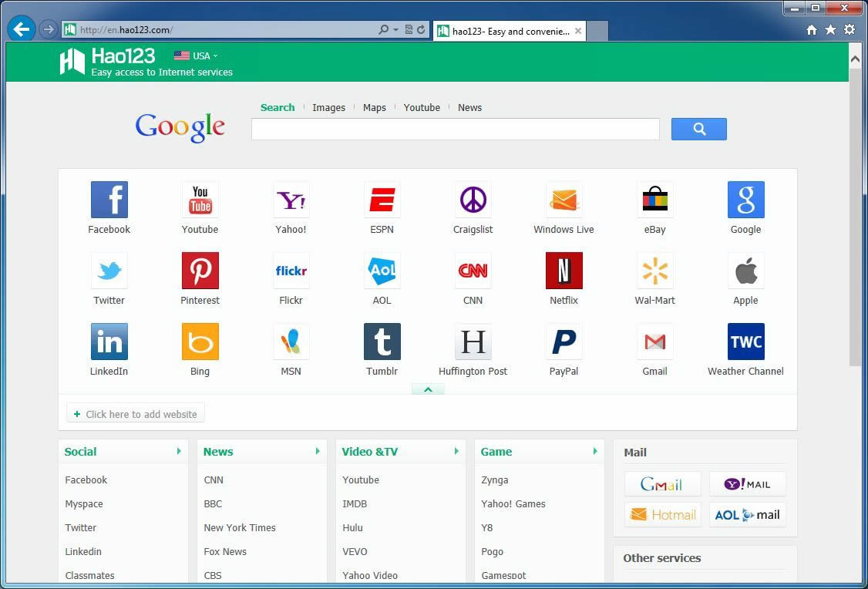The image size is (868, 589).
Task: Click the browser address bar URL field
Action: [219, 30]
